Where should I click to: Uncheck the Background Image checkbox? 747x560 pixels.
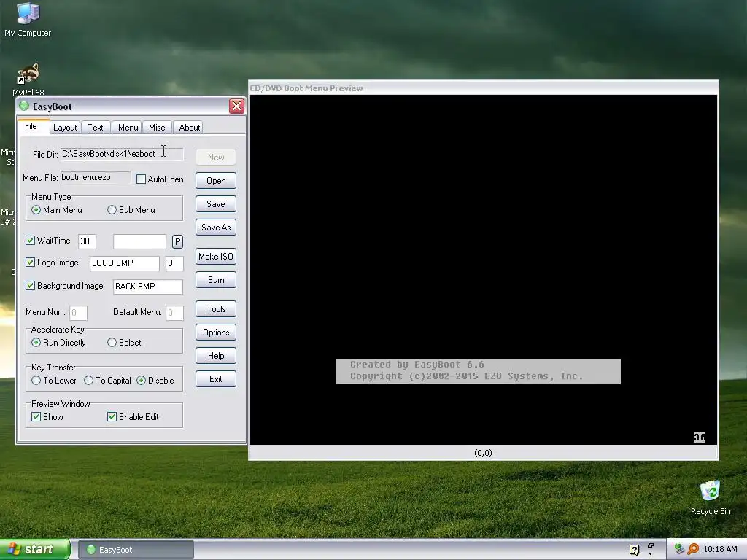point(31,286)
